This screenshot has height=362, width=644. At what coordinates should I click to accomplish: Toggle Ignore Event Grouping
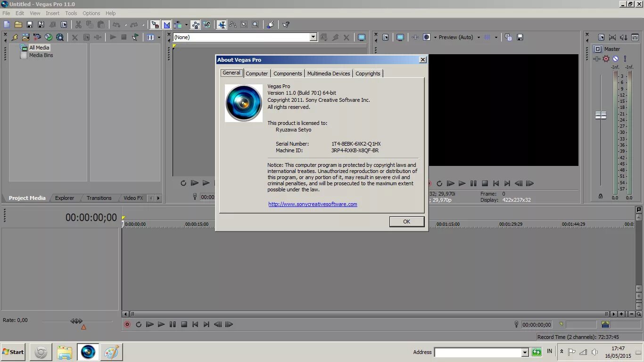pyautogui.click(x=206, y=25)
